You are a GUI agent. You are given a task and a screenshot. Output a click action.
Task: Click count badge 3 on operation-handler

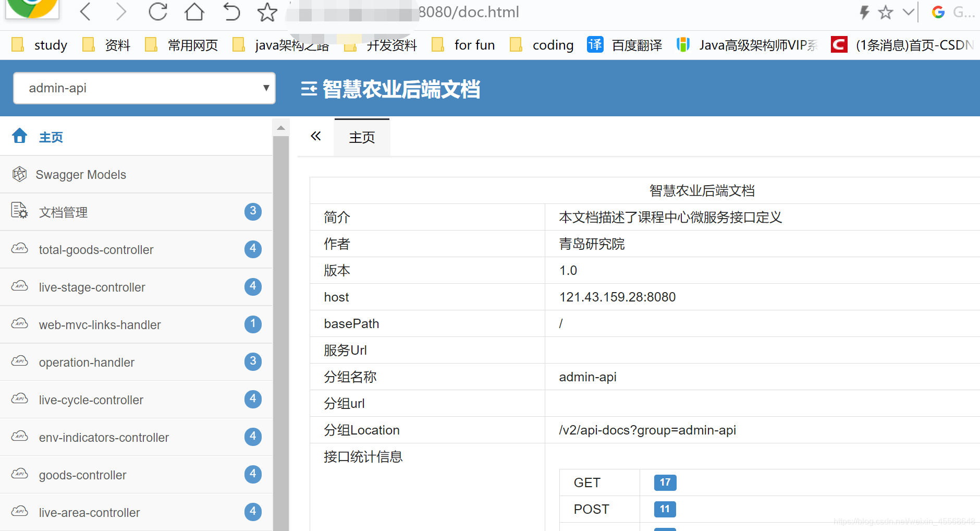point(253,361)
